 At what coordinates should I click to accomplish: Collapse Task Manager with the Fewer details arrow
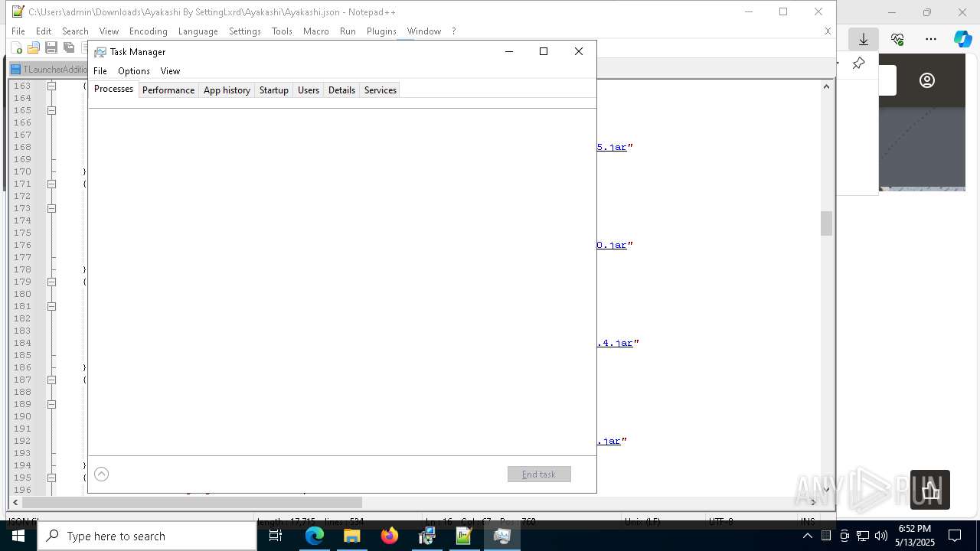tap(101, 474)
